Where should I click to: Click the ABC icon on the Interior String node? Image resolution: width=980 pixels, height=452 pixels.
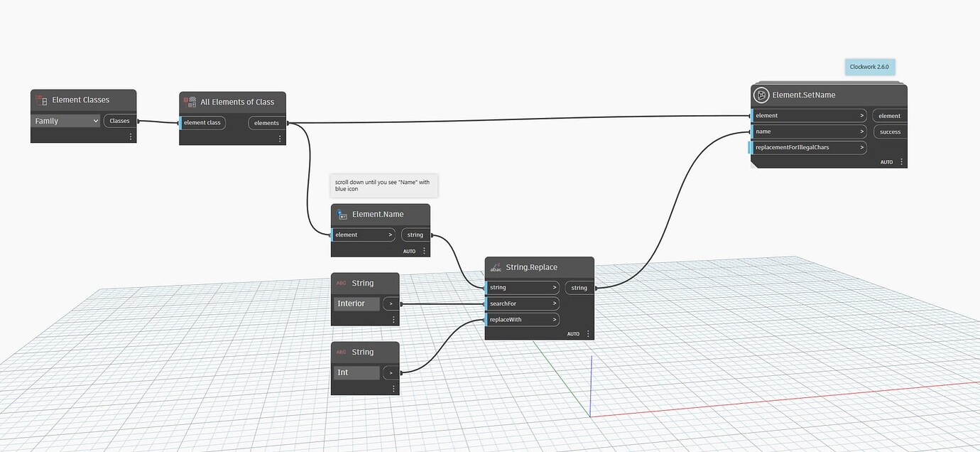coord(341,282)
